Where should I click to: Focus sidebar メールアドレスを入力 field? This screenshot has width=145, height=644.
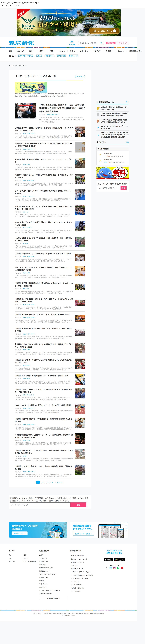[x=109, y=188]
